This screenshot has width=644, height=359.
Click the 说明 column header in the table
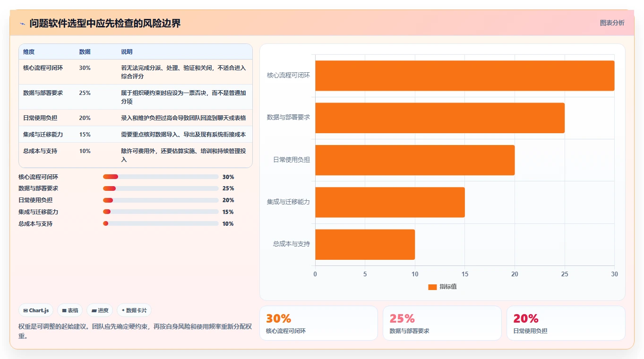click(127, 52)
